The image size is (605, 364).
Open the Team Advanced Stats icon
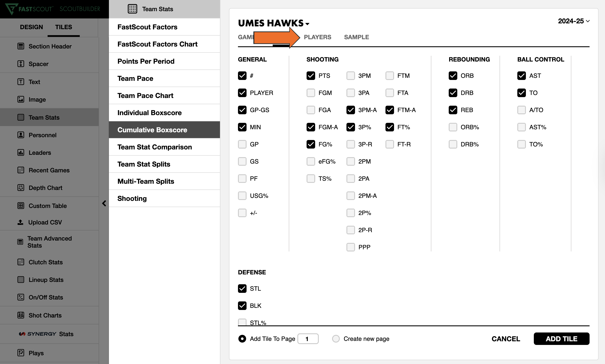pyautogui.click(x=20, y=242)
